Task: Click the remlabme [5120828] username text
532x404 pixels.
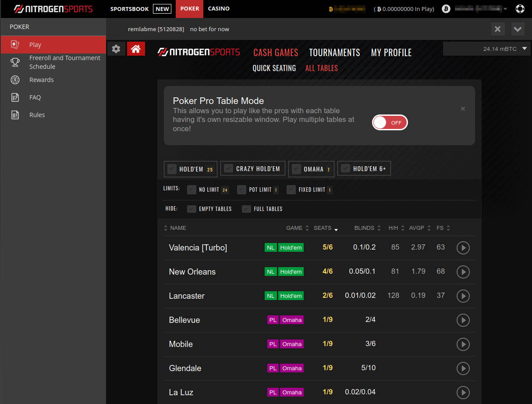Action: (x=156, y=29)
